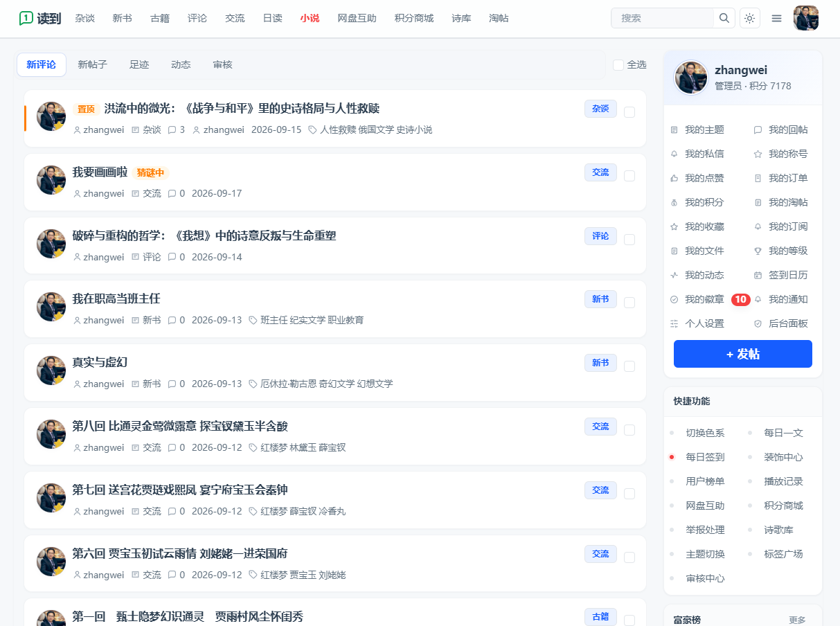Image resolution: width=840 pixels, height=626 pixels.
Task: Check the box for 第七回 post
Action: tap(629, 494)
